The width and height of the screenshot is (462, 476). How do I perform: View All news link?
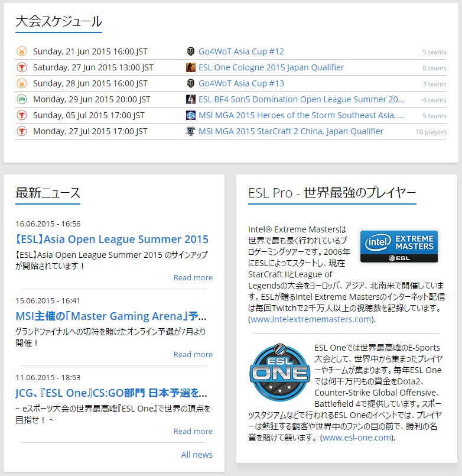click(x=197, y=455)
